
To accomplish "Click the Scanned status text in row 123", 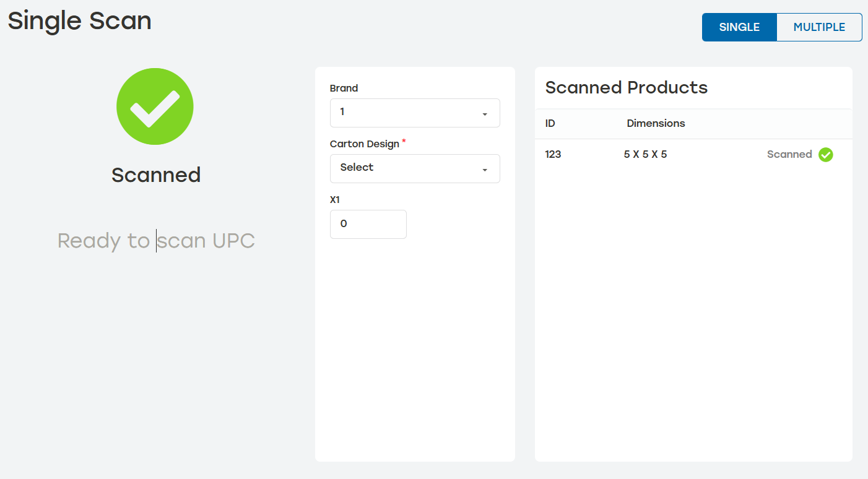I will [x=789, y=155].
